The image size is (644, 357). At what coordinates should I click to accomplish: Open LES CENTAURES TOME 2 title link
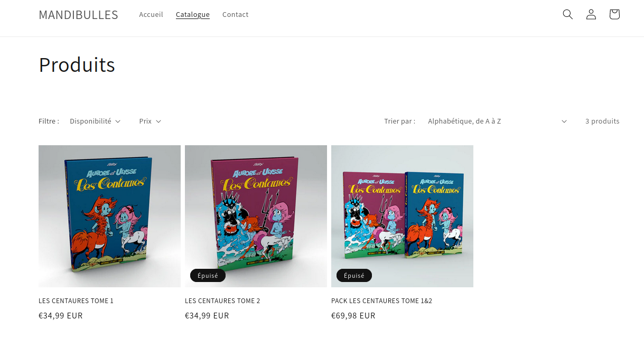(x=222, y=301)
